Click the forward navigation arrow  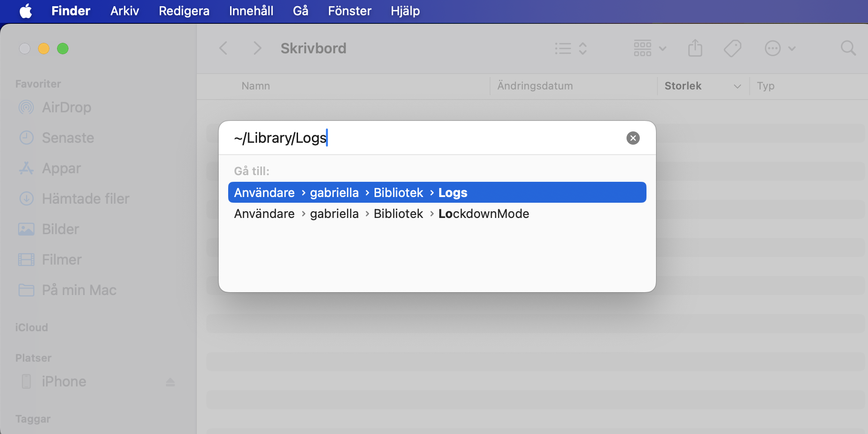pyautogui.click(x=257, y=48)
